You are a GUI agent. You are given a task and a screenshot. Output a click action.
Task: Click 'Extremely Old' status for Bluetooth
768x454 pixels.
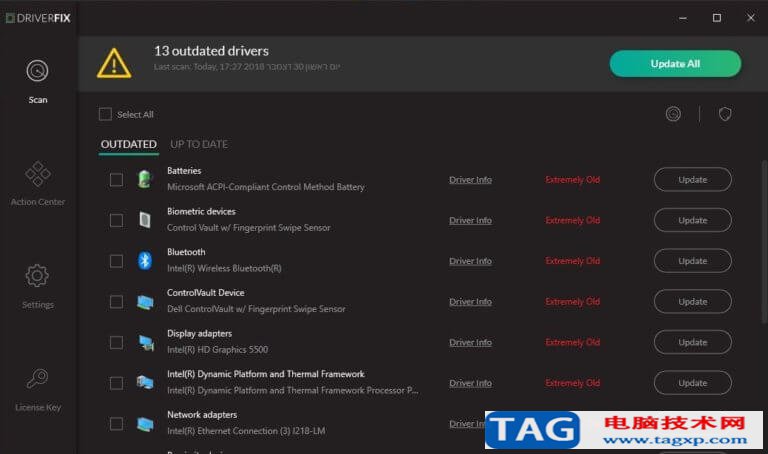pos(573,261)
